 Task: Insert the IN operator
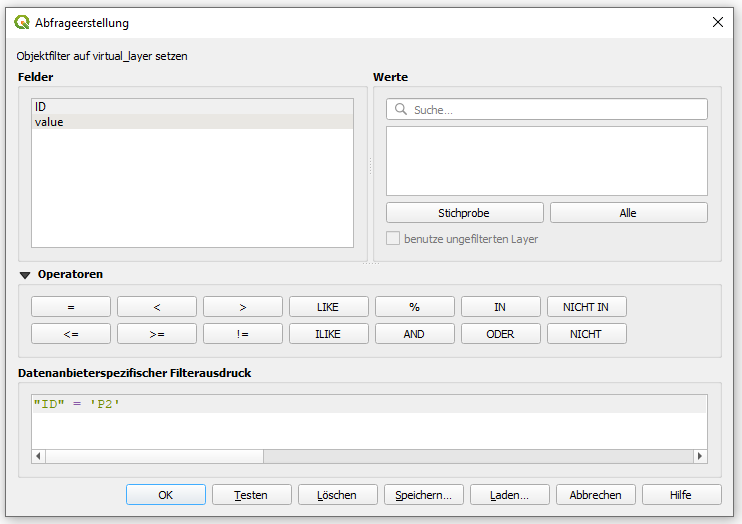[501, 307]
